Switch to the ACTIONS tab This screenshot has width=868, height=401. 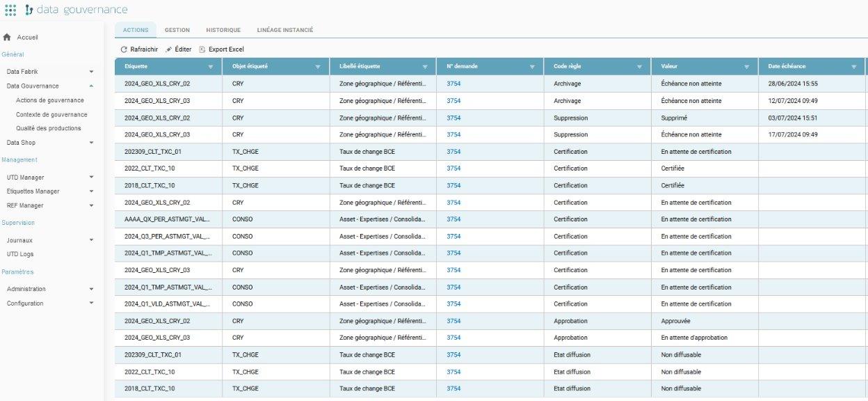pos(136,30)
